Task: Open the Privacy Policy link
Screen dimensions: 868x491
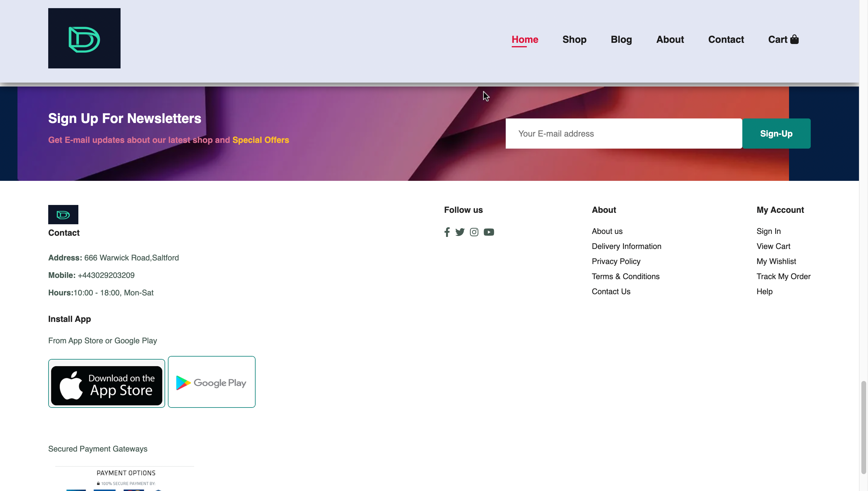Action: [616, 261]
